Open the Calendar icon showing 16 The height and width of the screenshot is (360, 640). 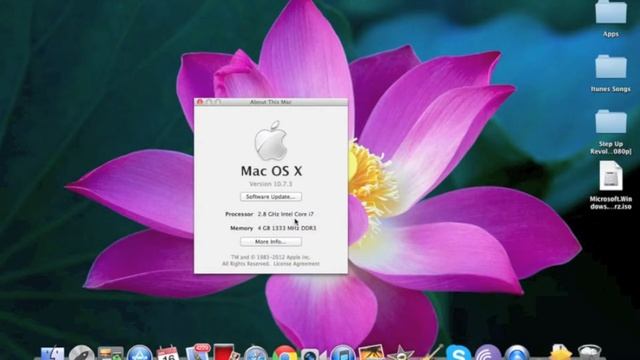(168, 353)
